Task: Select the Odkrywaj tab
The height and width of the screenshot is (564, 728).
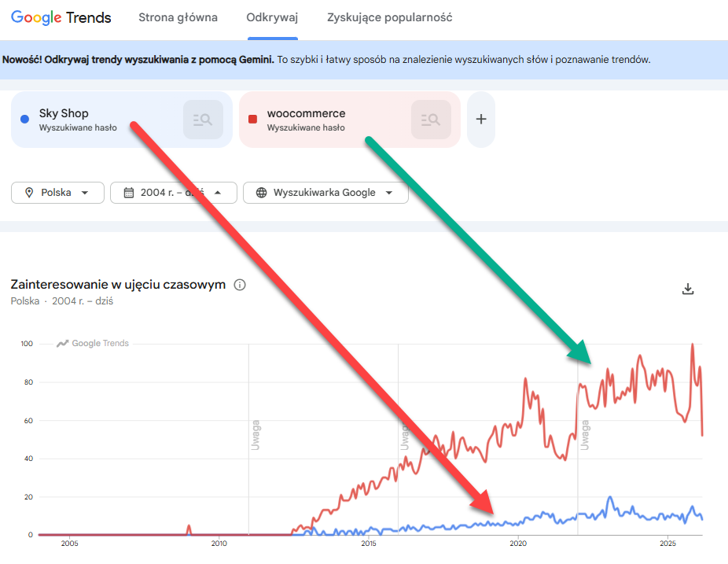Action: (272, 17)
